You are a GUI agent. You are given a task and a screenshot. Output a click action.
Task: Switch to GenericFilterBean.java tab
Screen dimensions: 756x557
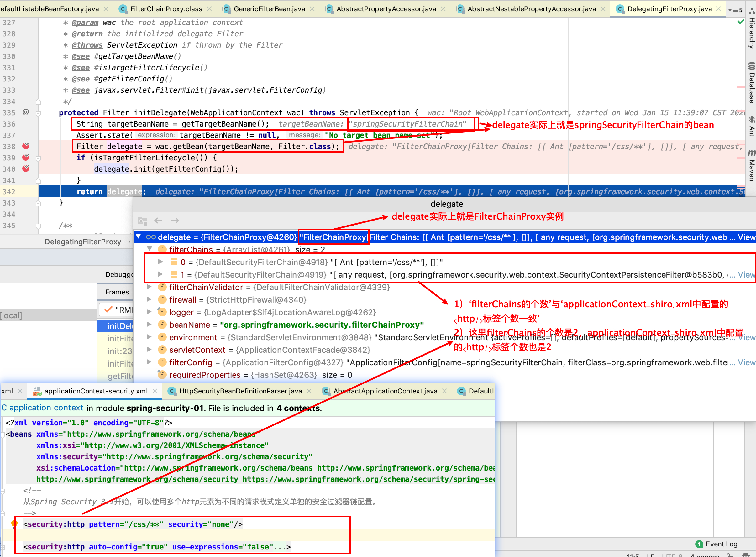tap(269, 9)
